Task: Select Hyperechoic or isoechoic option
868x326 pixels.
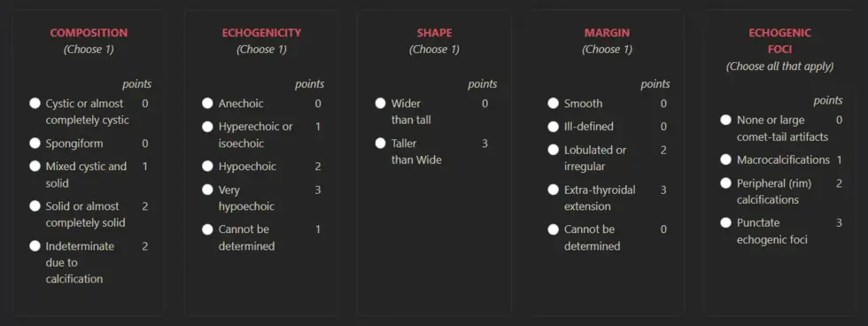Action: click(207, 127)
